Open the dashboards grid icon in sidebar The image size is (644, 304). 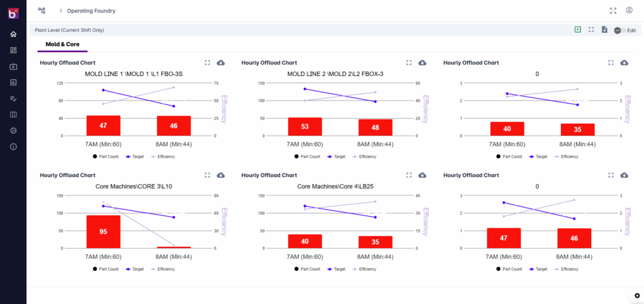click(x=13, y=50)
